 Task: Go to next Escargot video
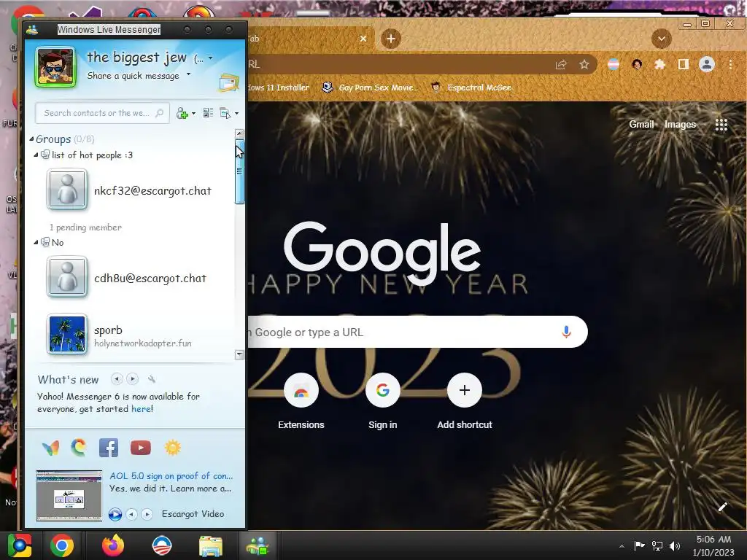[x=147, y=514]
